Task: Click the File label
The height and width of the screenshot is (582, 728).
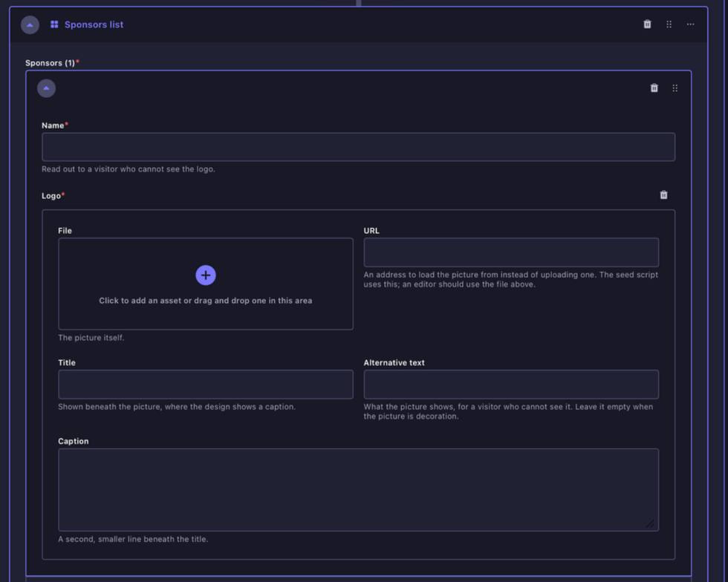Action: coord(65,231)
